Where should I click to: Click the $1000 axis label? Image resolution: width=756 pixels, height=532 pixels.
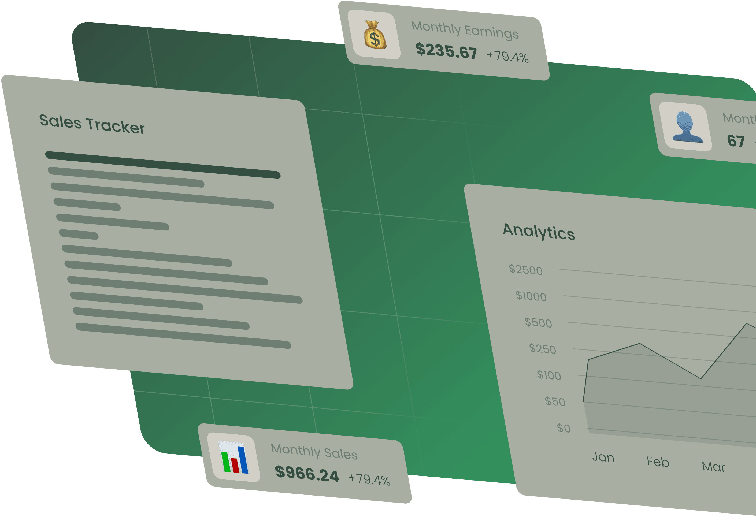tap(531, 296)
